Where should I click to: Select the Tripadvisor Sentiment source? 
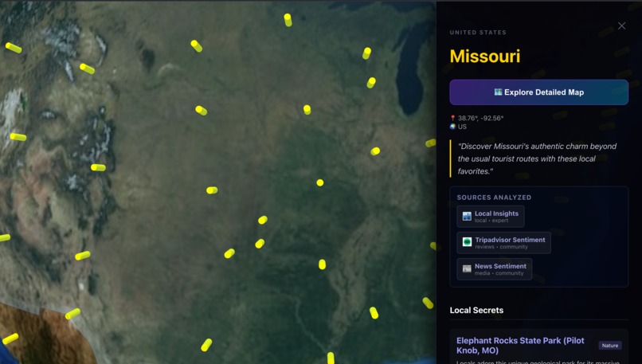pyautogui.click(x=504, y=243)
